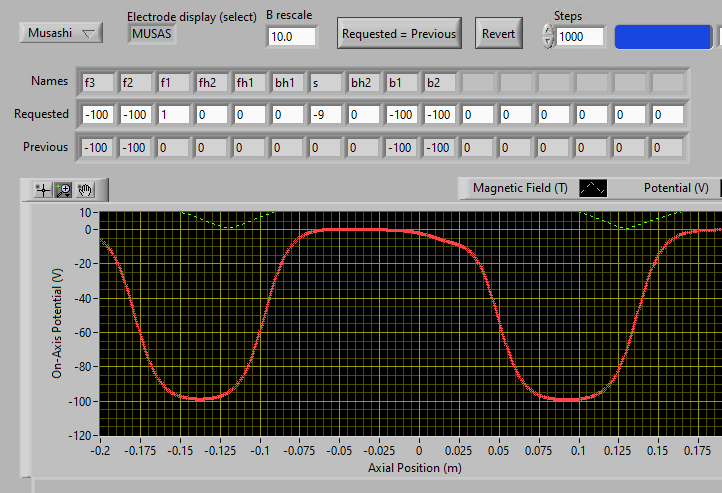
Task: Click the Revert button
Action: pyautogui.click(x=498, y=34)
